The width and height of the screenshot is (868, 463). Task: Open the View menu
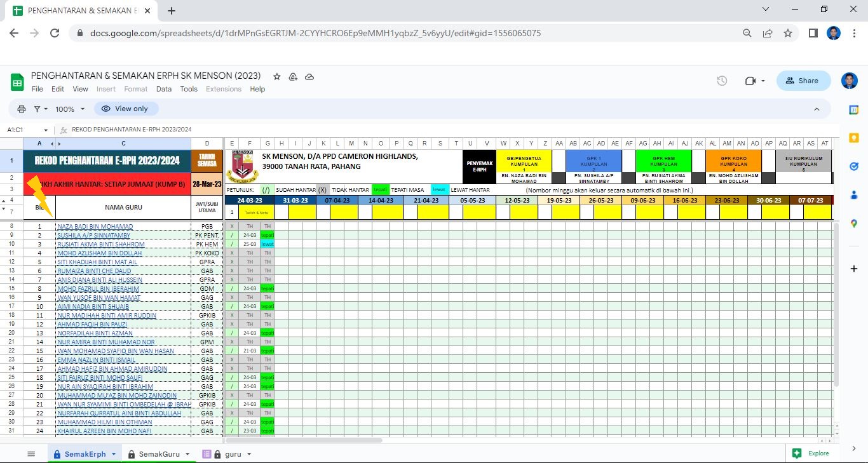(81, 89)
